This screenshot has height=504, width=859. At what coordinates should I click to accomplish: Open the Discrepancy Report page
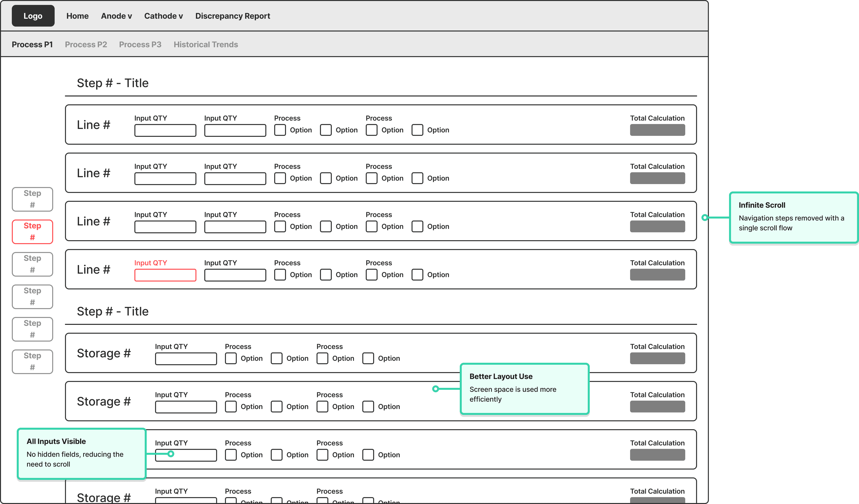(x=233, y=16)
